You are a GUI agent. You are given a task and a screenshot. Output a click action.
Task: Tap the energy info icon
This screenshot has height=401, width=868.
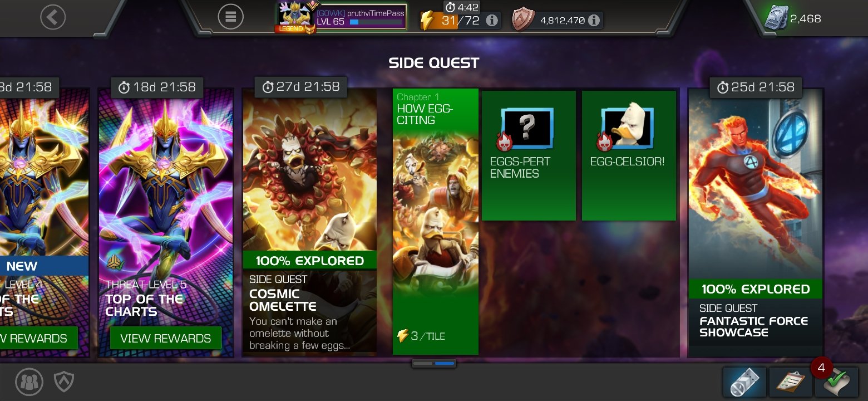(491, 21)
